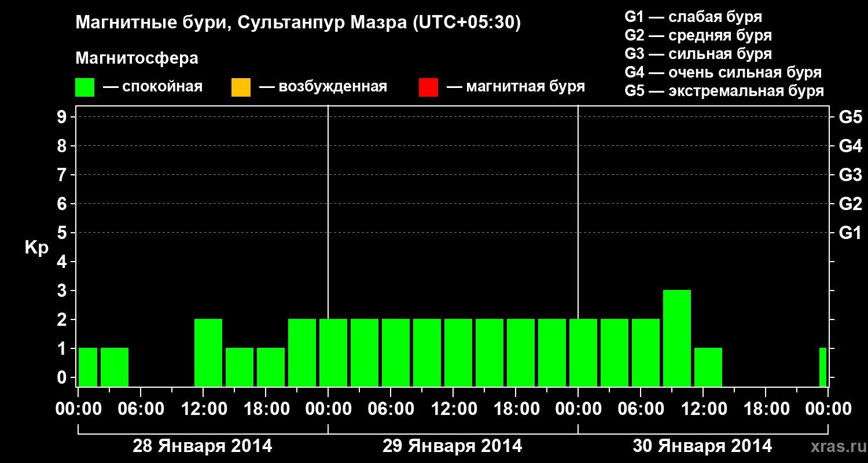Click the G3 label on right axis
The height and width of the screenshot is (463, 868).
850,175
